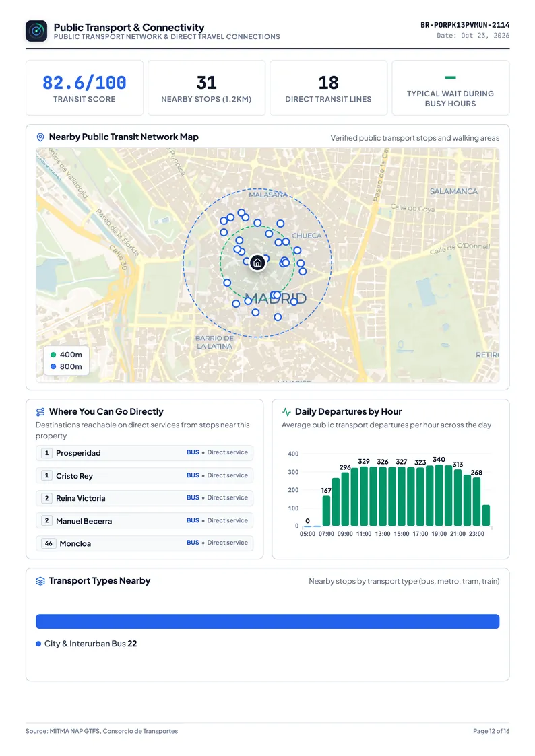Viewport: 535px width, 756px height.
Task: Click the 23:00 label on the chart axis
Action: click(476, 534)
